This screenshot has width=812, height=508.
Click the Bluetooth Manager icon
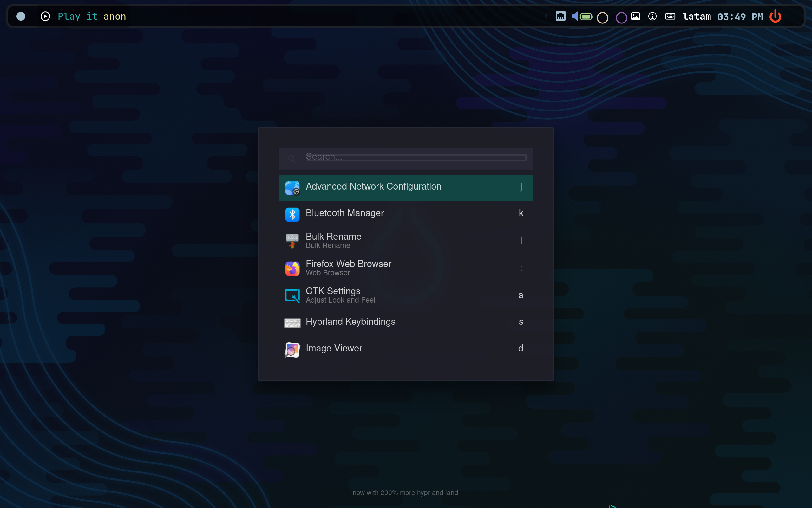pos(292,215)
